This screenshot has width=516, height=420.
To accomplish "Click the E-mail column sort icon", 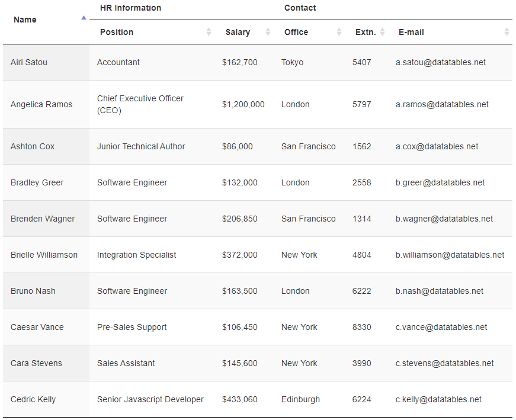I will click(507, 32).
